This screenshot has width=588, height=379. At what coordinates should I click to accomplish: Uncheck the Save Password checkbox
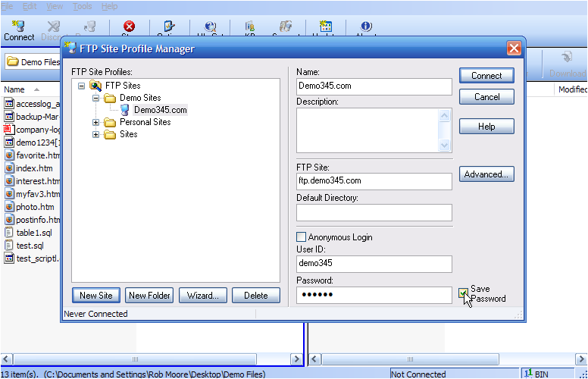click(x=464, y=293)
